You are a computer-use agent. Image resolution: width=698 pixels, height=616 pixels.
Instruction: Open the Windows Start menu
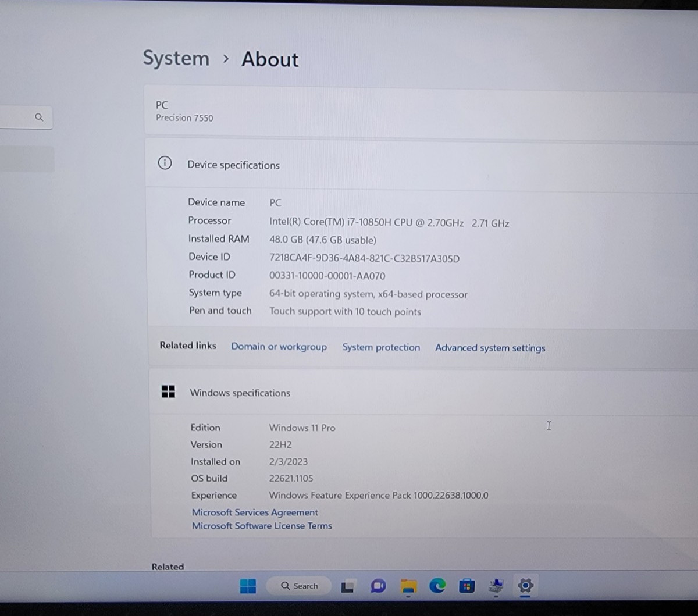pyautogui.click(x=248, y=586)
